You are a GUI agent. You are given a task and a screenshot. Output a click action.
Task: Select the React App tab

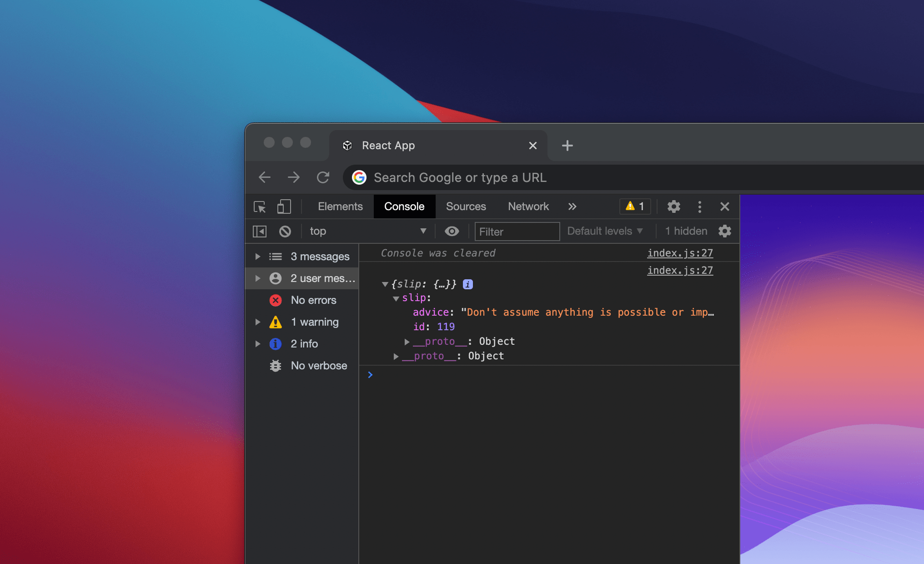[x=438, y=146]
